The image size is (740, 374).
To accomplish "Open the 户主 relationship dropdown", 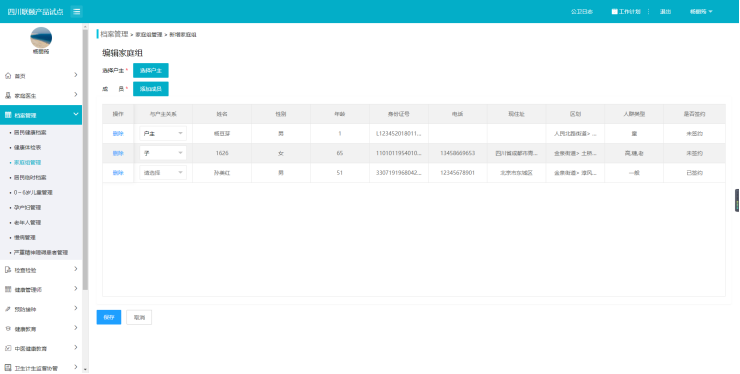I will tap(163, 134).
